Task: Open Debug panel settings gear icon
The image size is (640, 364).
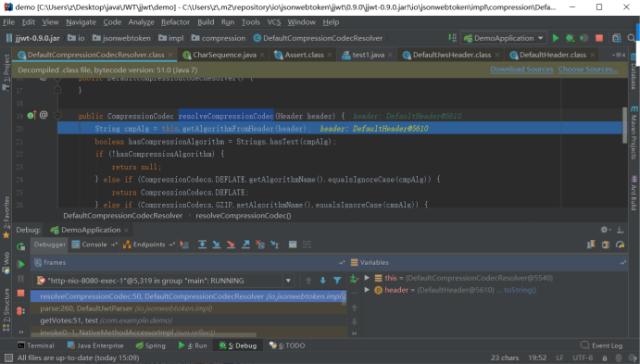Action: (x=605, y=230)
